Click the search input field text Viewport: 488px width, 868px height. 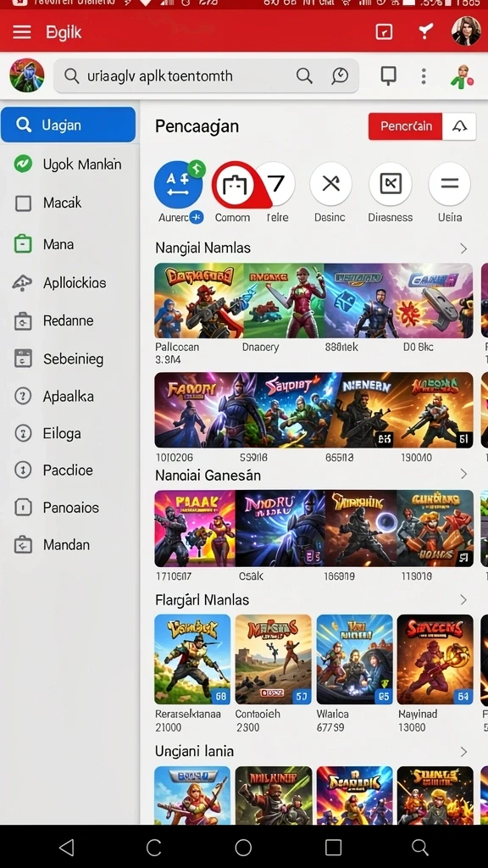pyautogui.click(x=160, y=75)
